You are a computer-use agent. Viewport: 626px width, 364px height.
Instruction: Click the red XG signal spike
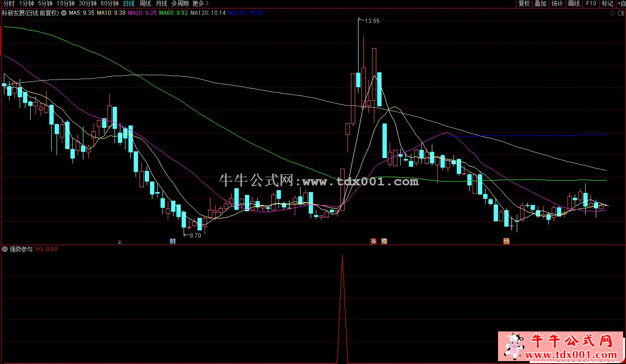(x=342, y=309)
